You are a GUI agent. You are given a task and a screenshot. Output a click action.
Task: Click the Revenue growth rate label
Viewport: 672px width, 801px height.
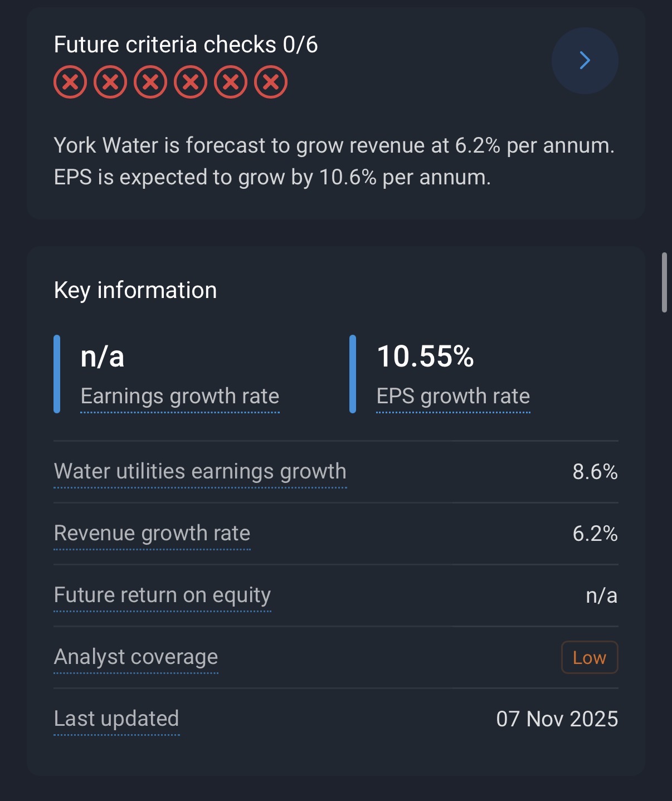pyautogui.click(x=152, y=533)
